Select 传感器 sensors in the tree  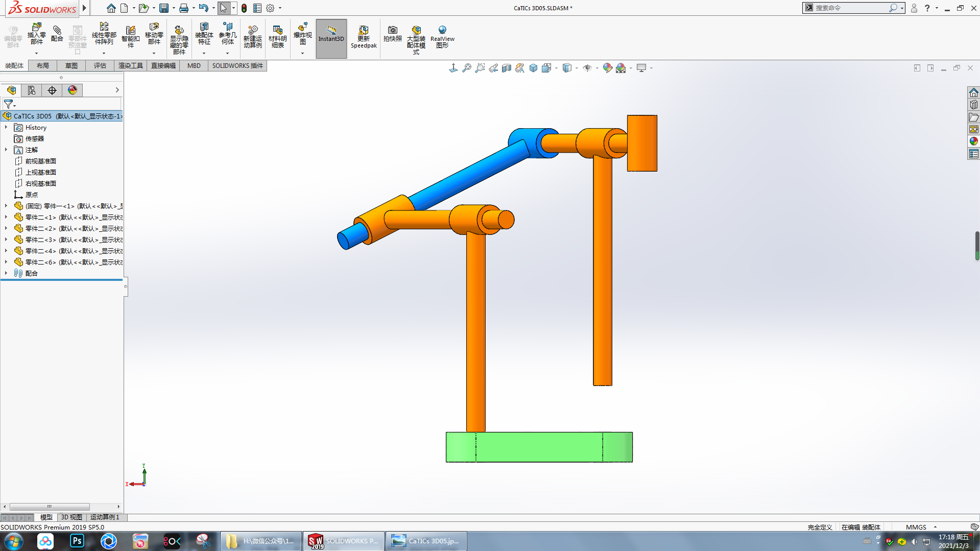pos(34,138)
